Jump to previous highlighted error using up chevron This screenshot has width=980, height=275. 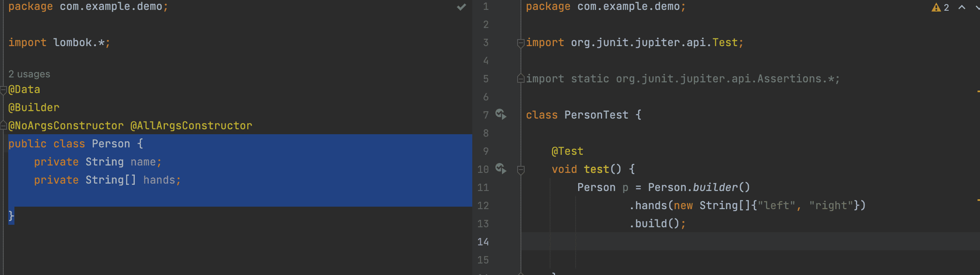click(x=962, y=7)
